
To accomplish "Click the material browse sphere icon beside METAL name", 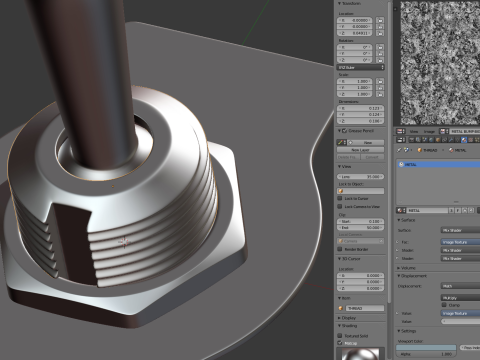I will (x=401, y=211).
